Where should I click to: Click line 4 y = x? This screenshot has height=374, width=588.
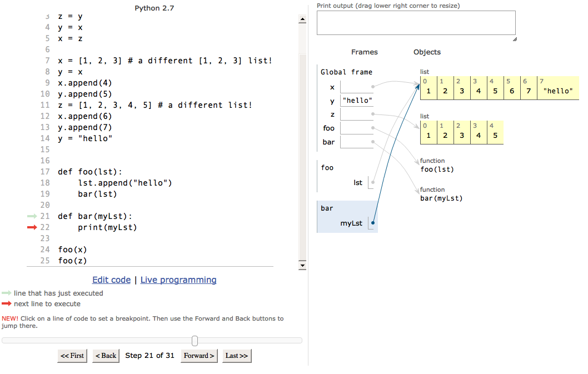pos(70,27)
